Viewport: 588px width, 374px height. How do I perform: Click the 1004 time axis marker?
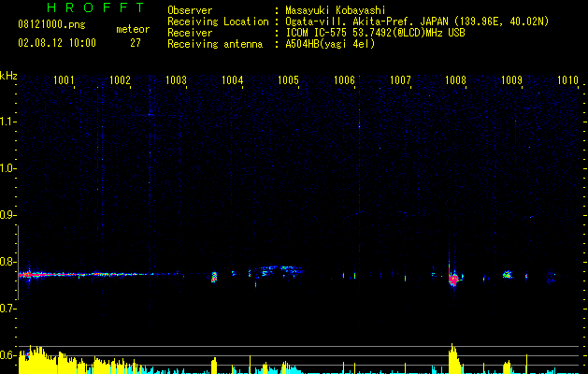click(x=232, y=80)
